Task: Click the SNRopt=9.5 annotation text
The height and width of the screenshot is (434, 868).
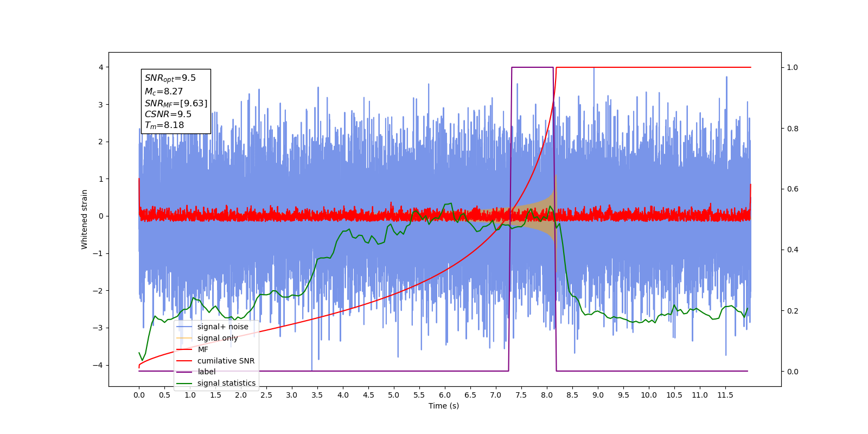Action: (x=170, y=78)
